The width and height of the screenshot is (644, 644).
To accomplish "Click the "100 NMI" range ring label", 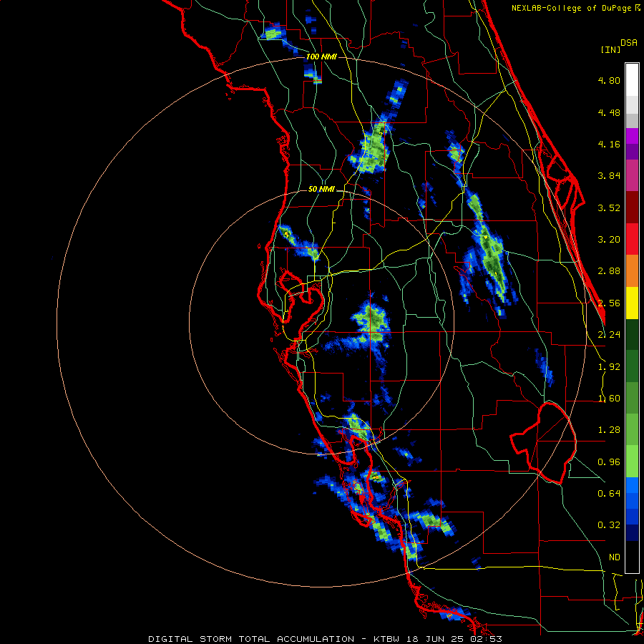I will (321, 57).
